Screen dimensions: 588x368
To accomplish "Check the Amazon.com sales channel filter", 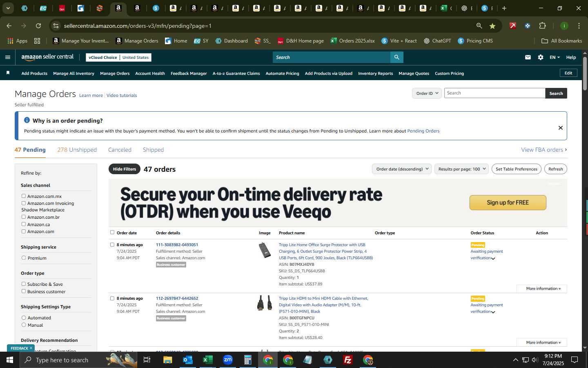I will [24, 231].
